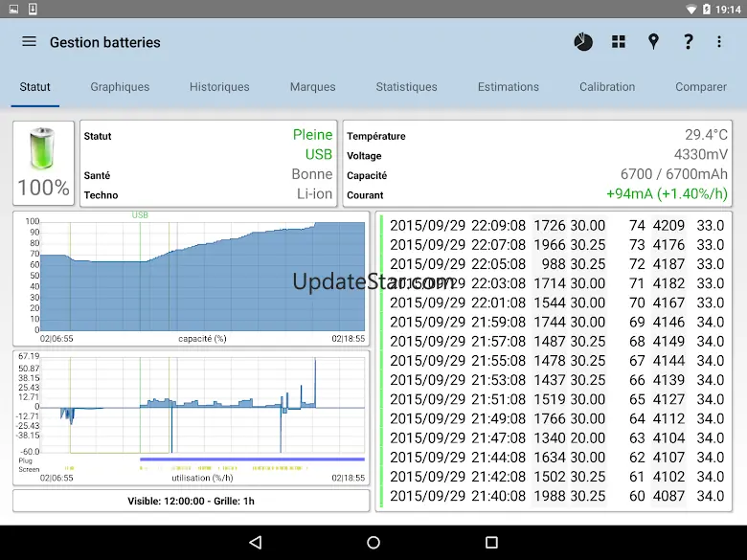Select the 22:09:08 history row

pyautogui.click(x=555, y=226)
